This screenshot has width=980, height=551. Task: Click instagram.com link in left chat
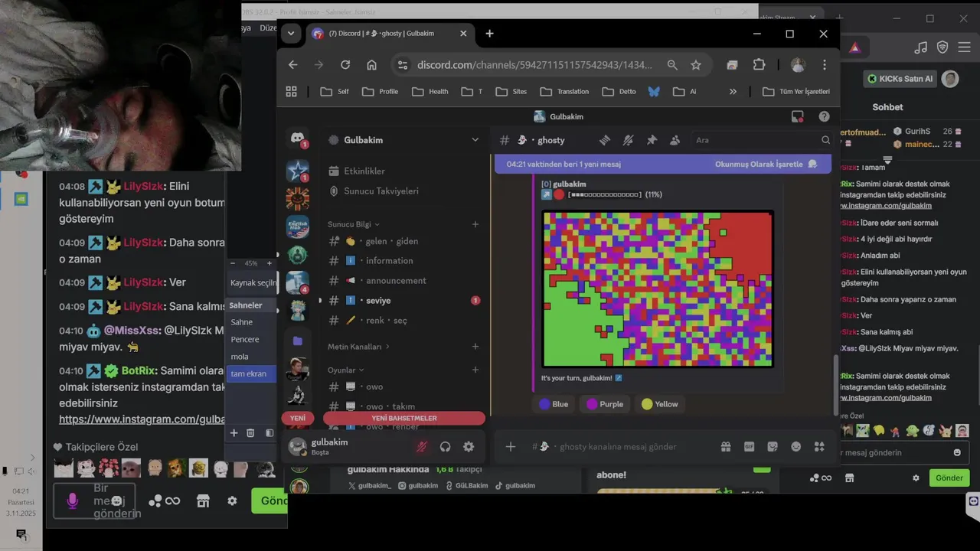tap(142, 419)
